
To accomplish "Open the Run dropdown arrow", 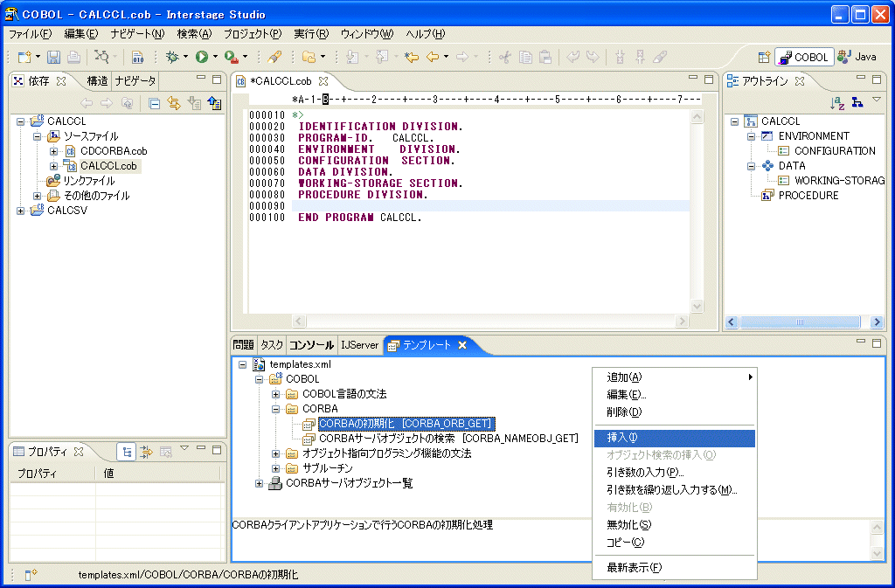I will click(215, 57).
